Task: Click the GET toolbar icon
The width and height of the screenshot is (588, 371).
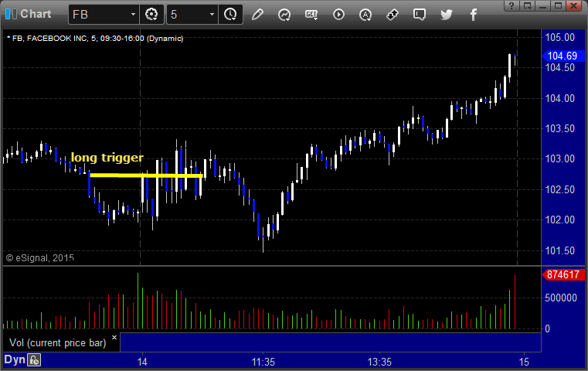Action: (311, 15)
